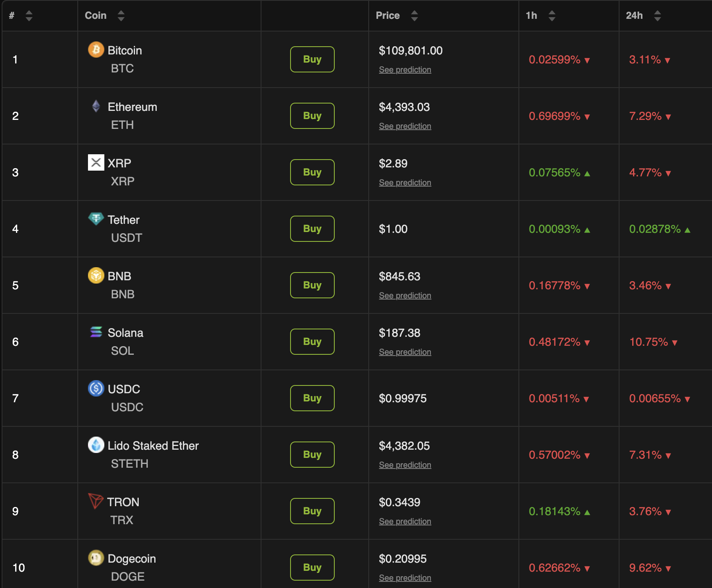
Task: Click the Solana logo icon
Action: tap(96, 332)
